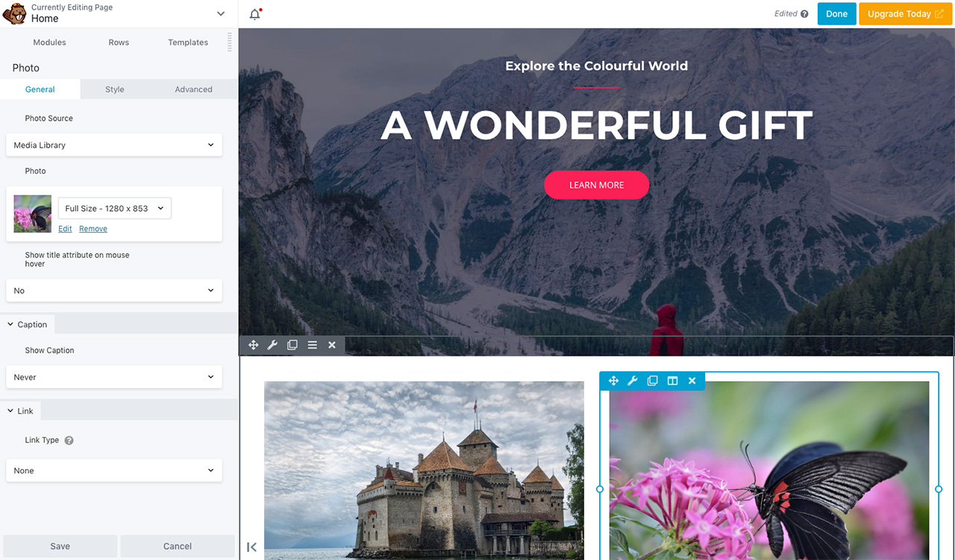Click the Show title attribute on mouse hover label
The height and width of the screenshot is (560, 955).
pyautogui.click(x=78, y=259)
